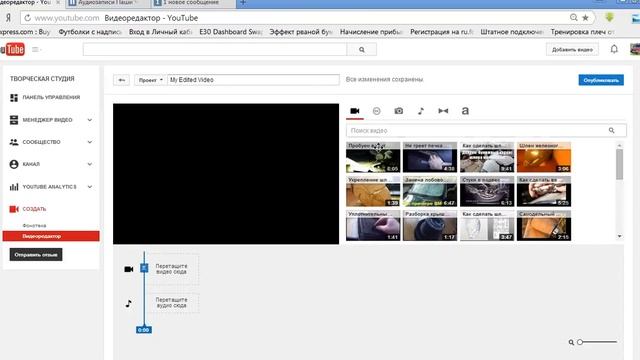Image resolution: width=640 pixels, height=360 pixels.
Task: Open the transitions tab bowtie icon
Action: [443, 111]
